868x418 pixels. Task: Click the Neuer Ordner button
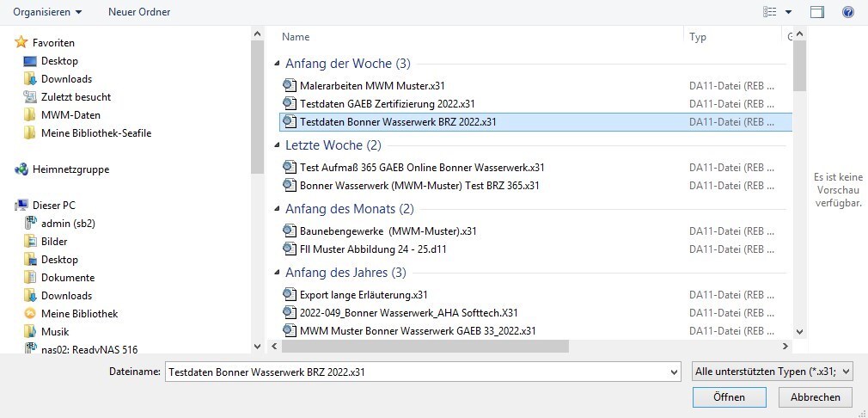pos(139,12)
